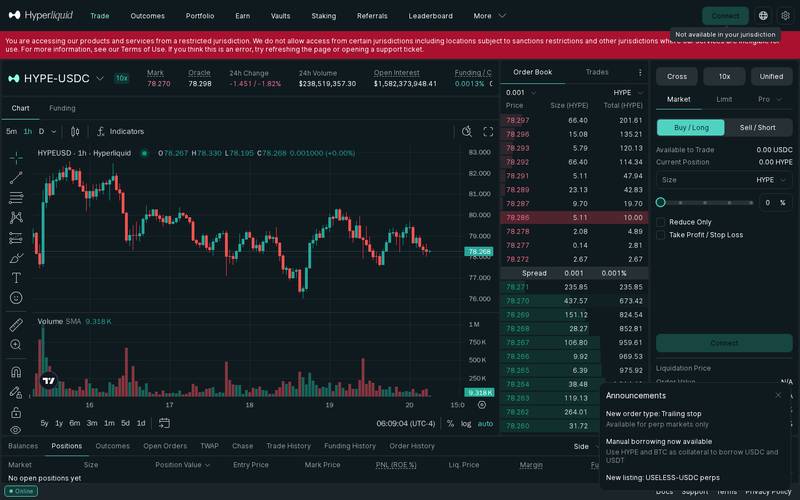Open the language globe menu

pyautogui.click(x=763, y=16)
